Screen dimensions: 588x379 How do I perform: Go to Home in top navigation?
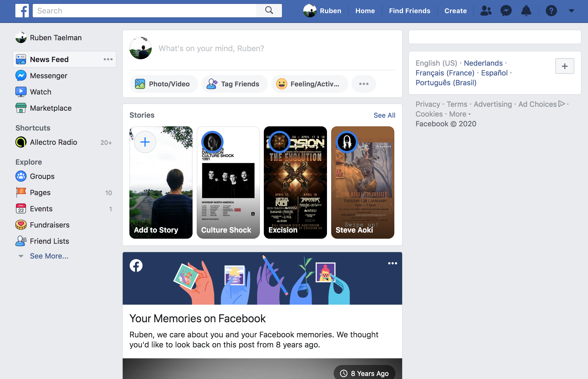pos(365,11)
